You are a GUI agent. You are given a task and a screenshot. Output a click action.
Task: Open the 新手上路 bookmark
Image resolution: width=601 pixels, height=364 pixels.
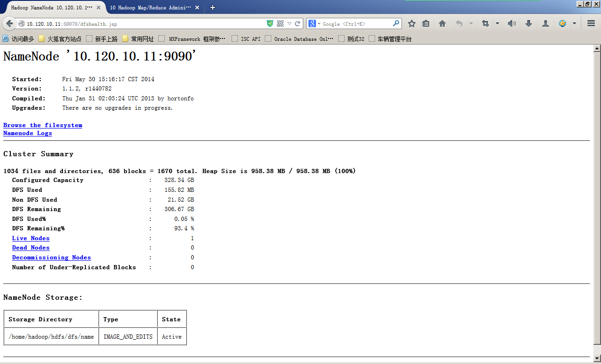102,39
